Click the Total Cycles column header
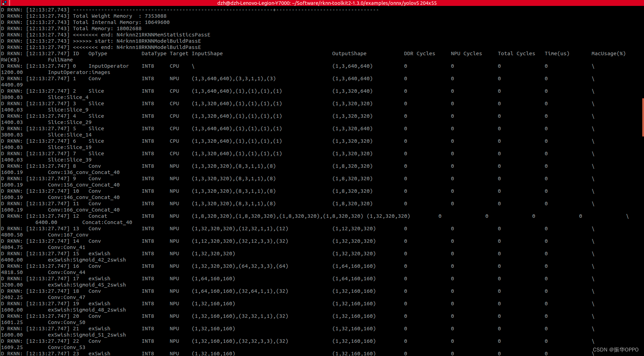The image size is (644, 356). [x=516, y=53]
